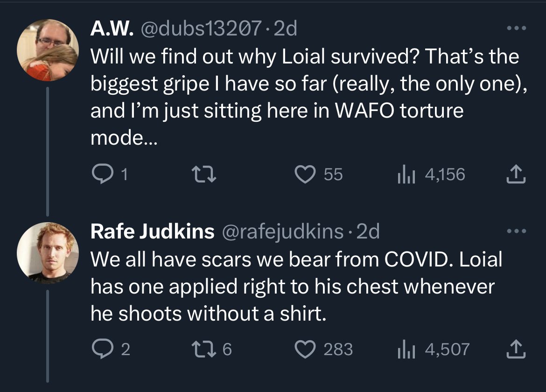Open @rafejudkins handle link
546x392 pixels.
point(284,231)
